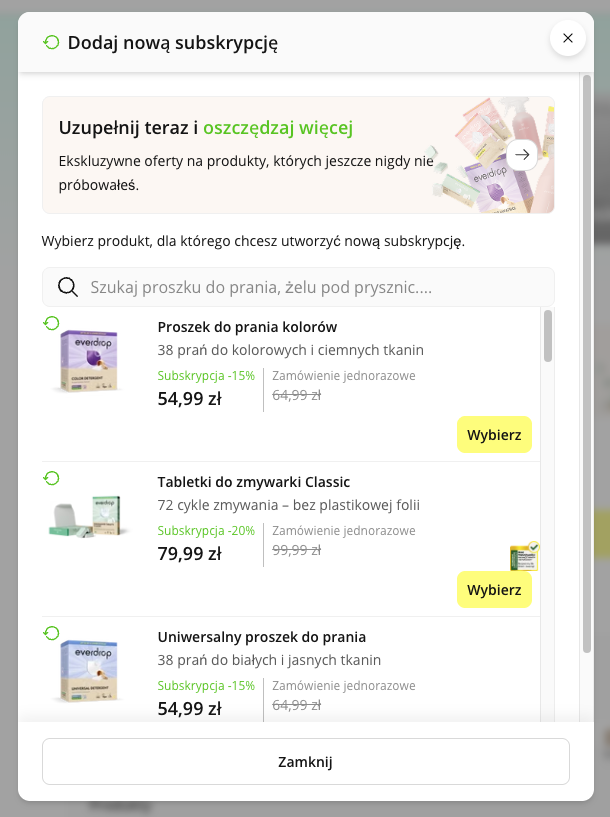The height and width of the screenshot is (817, 610).
Task: Close the dialog with the X button
Action: (568, 38)
